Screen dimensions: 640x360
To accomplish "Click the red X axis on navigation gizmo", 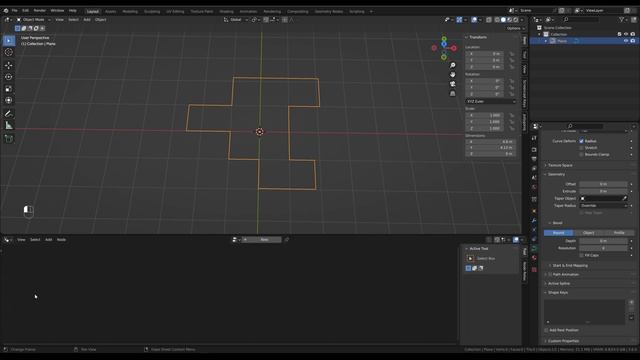I will tap(453, 48).
